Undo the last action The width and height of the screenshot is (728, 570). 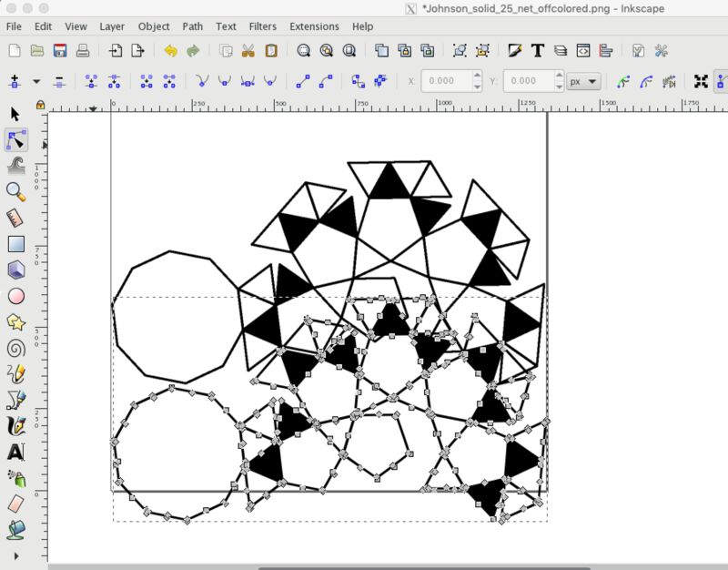(171, 51)
